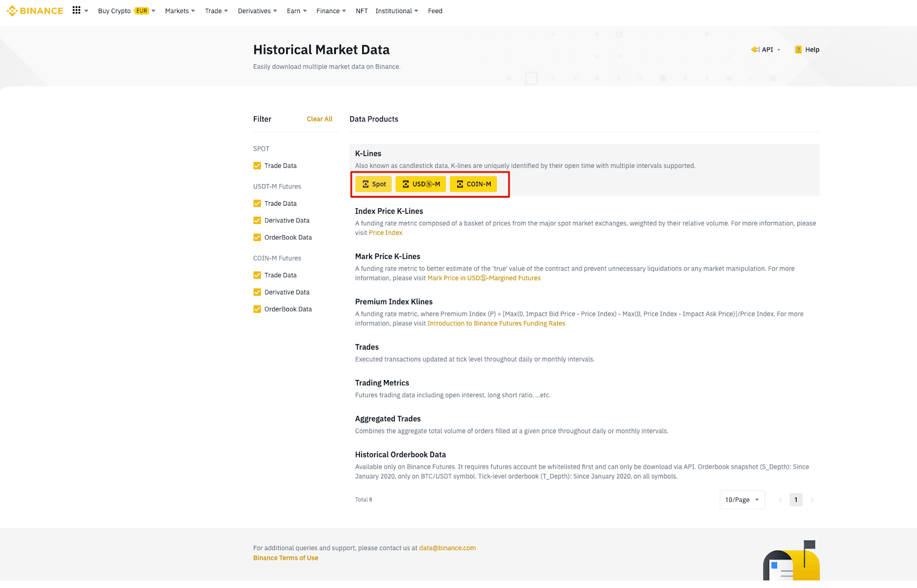Viewport: 917px width, 588px height.
Task: Uncheck USDT-M Futures Trade Data checkbox
Action: 257,203
